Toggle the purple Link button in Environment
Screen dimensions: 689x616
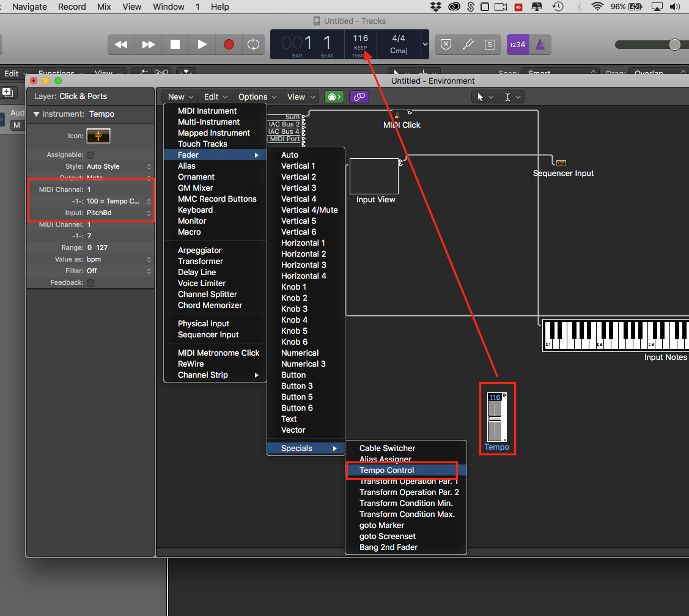tap(359, 97)
